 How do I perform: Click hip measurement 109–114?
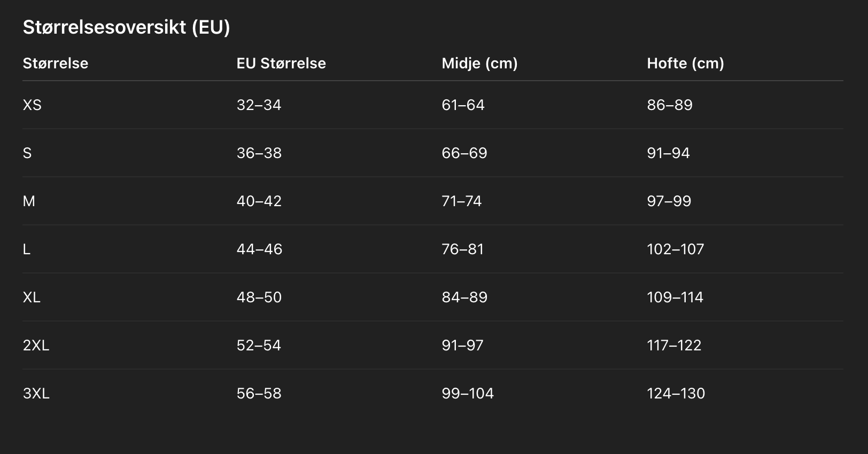pyautogui.click(x=675, y=298)
